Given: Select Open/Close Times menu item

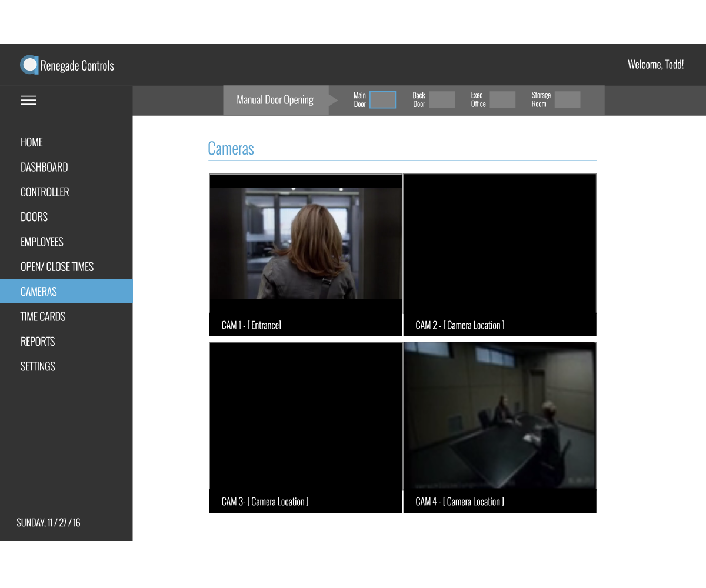Looking at the screenshot, I should coord(57,267).
